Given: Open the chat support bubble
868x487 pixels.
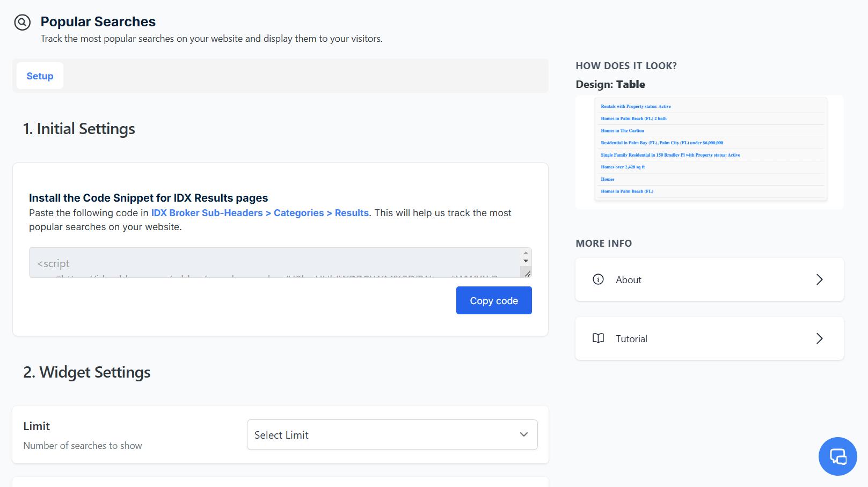Looking at the screenshot, I should (x=837, y=456).
